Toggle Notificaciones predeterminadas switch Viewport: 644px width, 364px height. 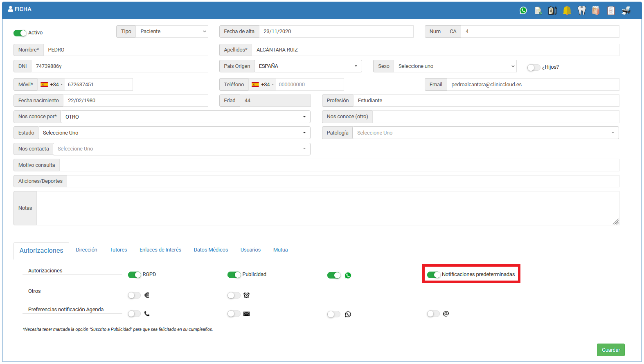(434, 274)
